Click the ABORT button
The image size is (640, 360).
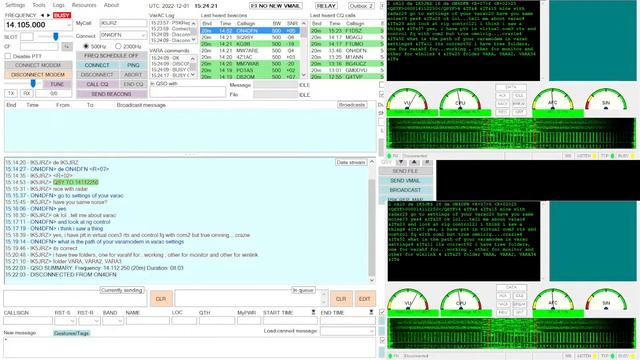(x=133, y=75)
